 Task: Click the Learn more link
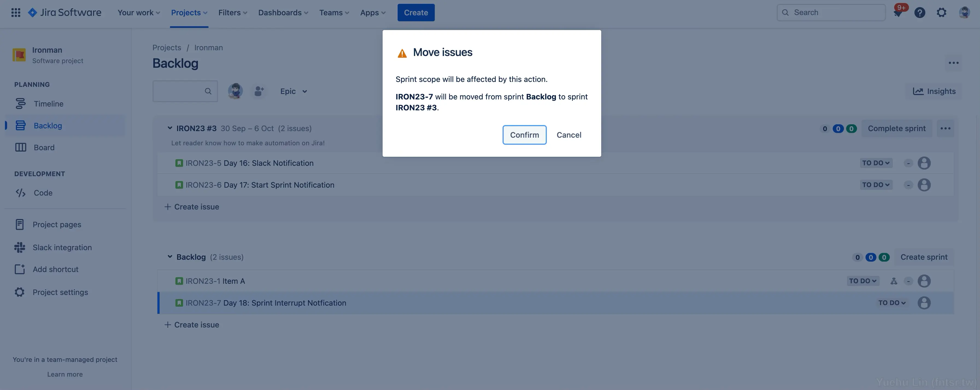tap(65, 374)
